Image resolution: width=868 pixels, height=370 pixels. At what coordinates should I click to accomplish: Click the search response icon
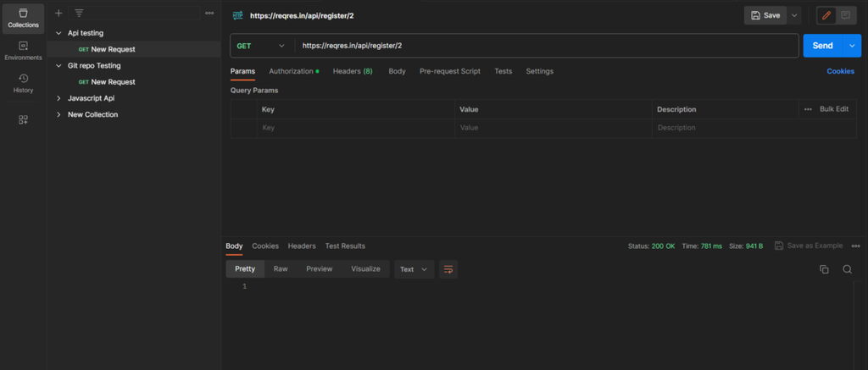click(x=847, y=269)
